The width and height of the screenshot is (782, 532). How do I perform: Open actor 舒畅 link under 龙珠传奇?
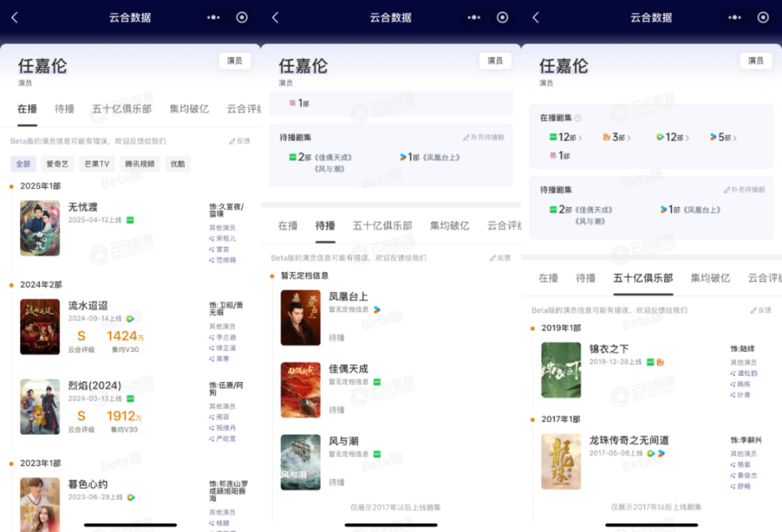coord(740,486)
